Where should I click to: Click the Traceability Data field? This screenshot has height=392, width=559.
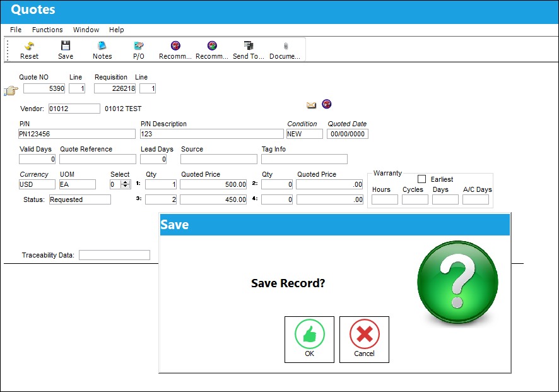click(114, 255)
